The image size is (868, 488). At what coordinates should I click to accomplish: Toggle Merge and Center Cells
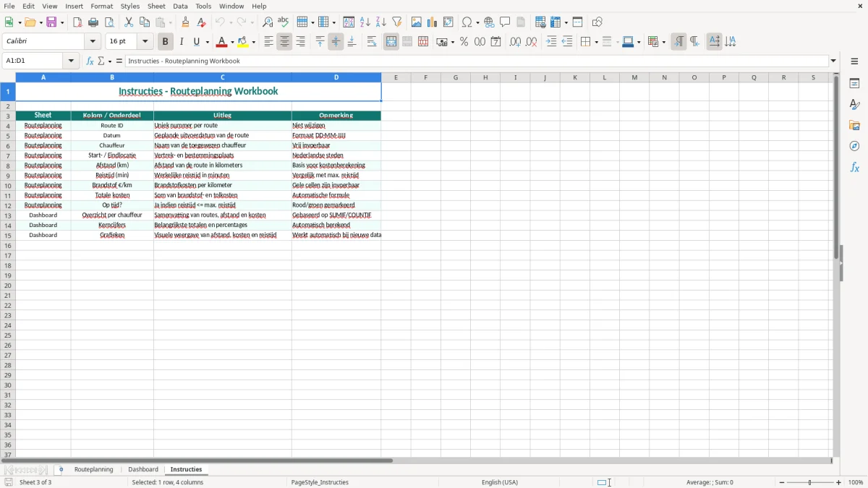(x=391, y=42)
